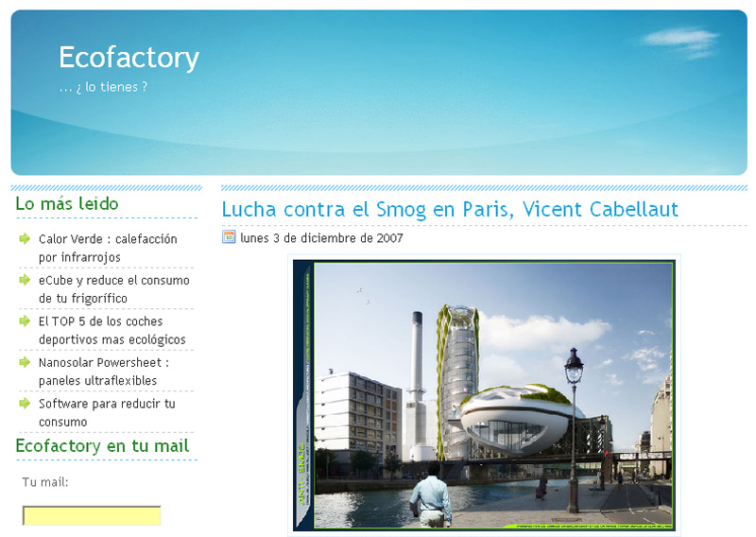The width and height of the screenshot is (756, 537).
Task: Click the calendar icon beside the post date
Action: pyautogui.click(x=229, y=237)
